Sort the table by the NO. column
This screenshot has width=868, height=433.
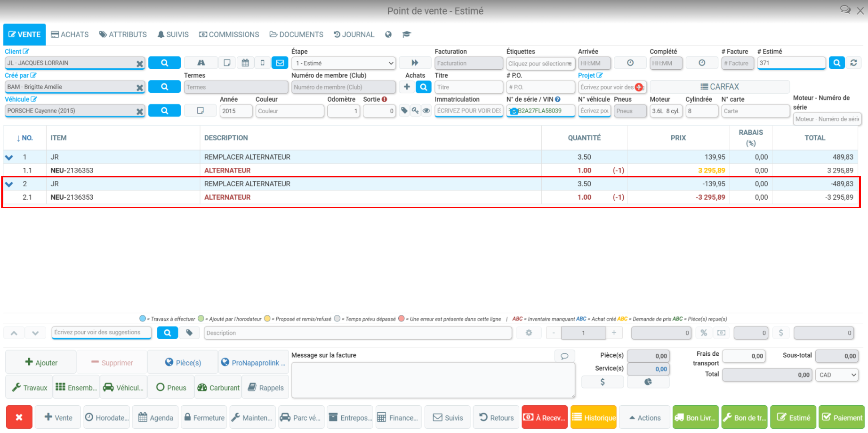pos(25,138)
